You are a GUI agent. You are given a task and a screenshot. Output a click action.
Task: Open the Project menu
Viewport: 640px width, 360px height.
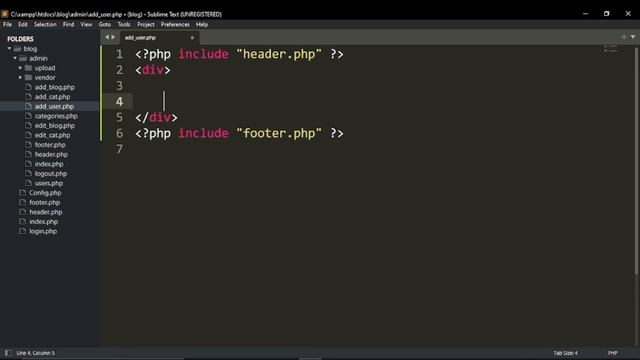(x=146, y=24)
